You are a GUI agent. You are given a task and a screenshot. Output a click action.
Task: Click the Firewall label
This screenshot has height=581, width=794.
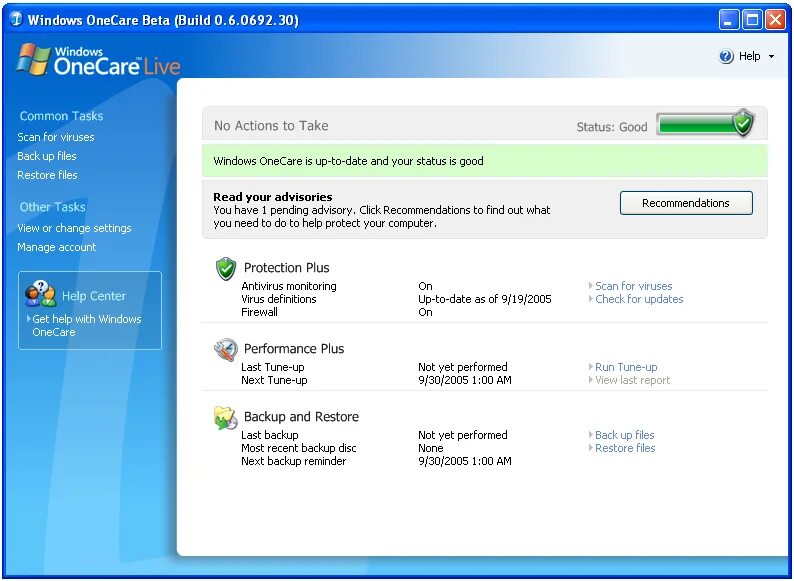coord(259,313)
